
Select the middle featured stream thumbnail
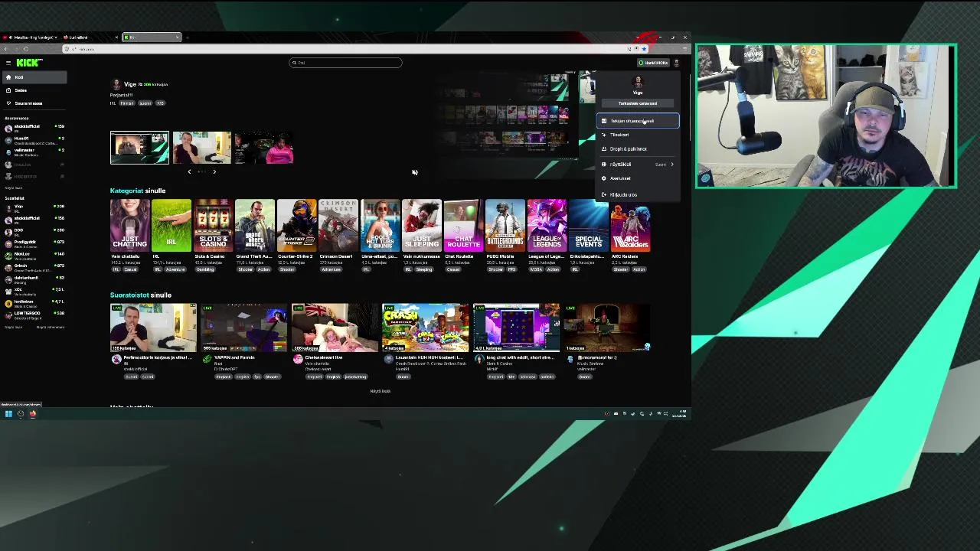tap(201, 148)
